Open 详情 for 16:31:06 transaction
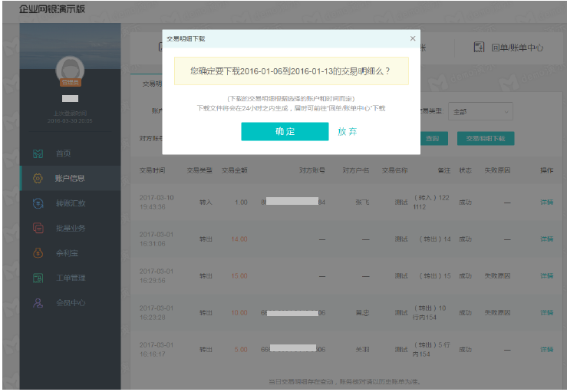 pyautogui.click(x=546, y=239)
